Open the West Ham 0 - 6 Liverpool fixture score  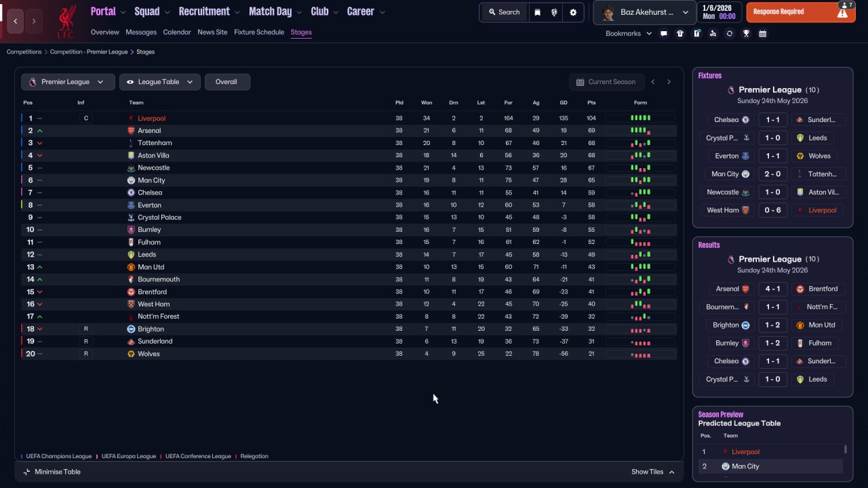[772, 210]
